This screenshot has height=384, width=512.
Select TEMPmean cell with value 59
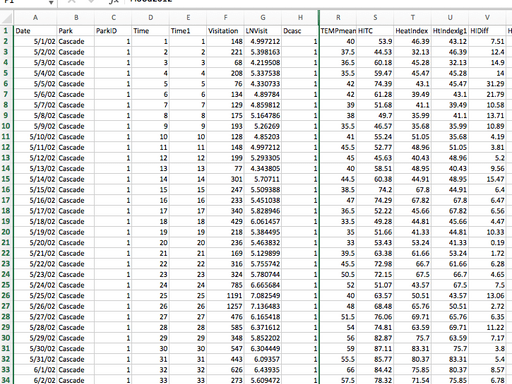point(338,348)
